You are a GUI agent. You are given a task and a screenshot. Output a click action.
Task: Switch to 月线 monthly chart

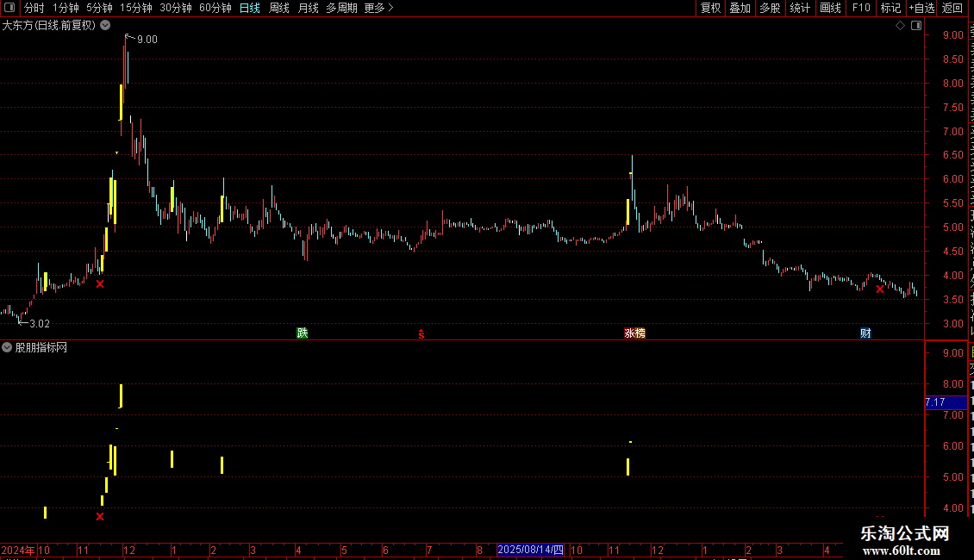click(x=308, y=8)
